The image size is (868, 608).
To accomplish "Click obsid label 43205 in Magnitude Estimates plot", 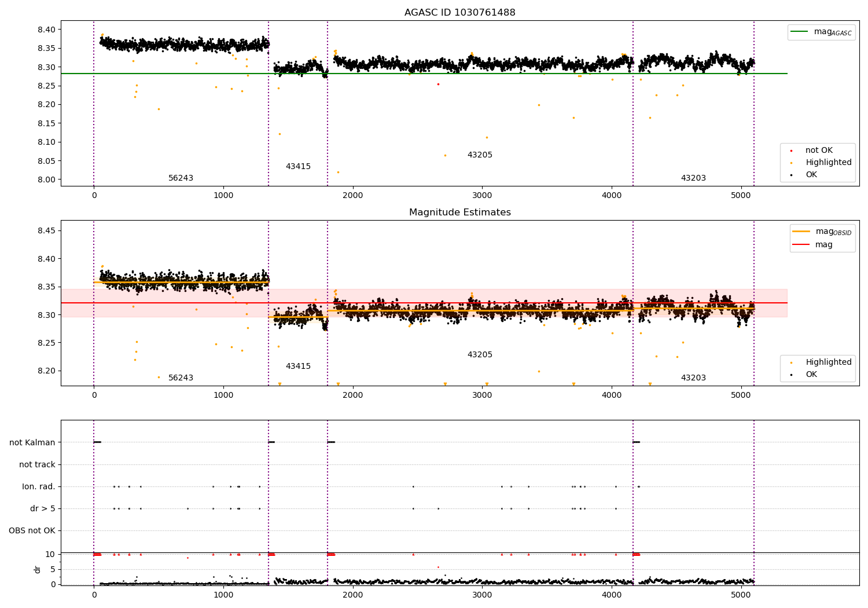I will (x=480, y=355).
